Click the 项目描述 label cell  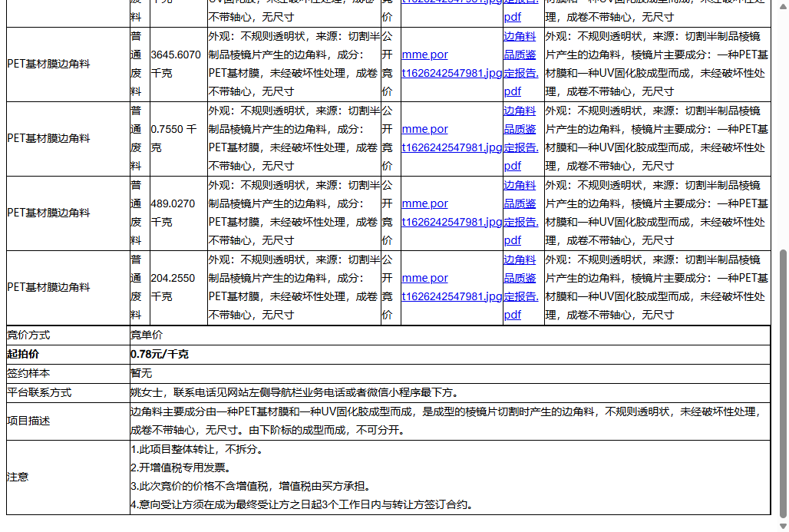tap(68, 421)
